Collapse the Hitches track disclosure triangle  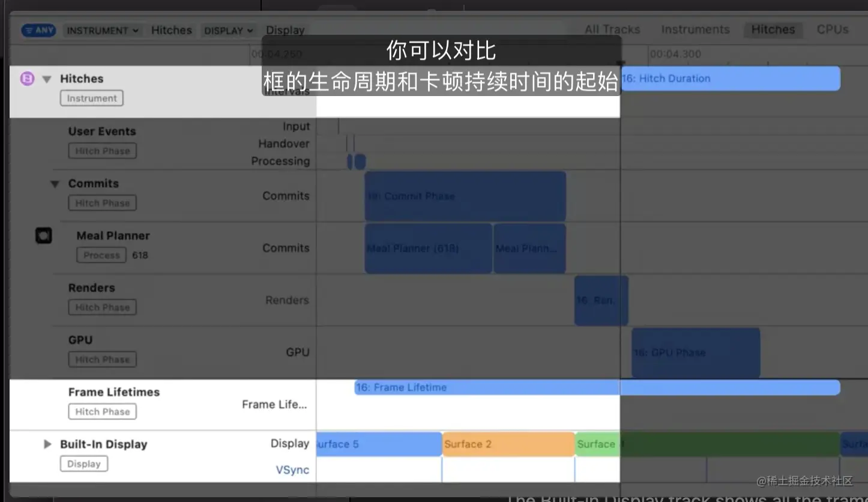47,79
